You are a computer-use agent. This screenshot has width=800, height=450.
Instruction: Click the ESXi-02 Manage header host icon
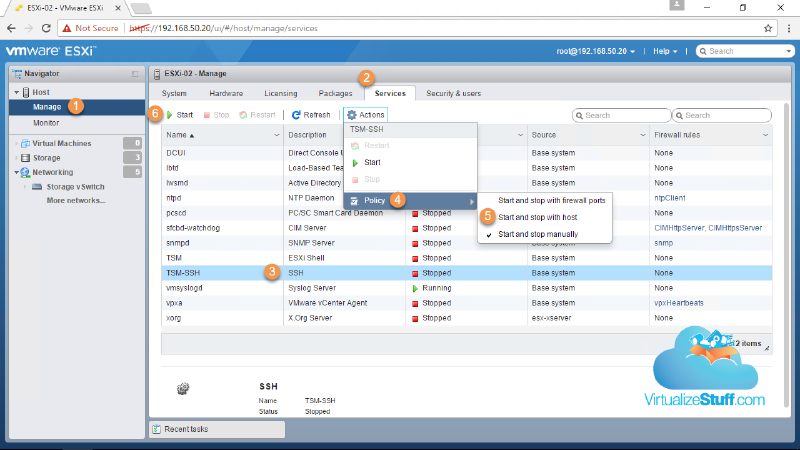tap(157, 74)
